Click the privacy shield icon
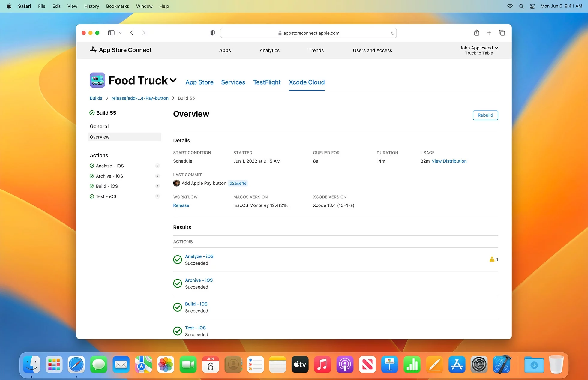This screenshot has width=588, height=380. [x=213, y=33]
